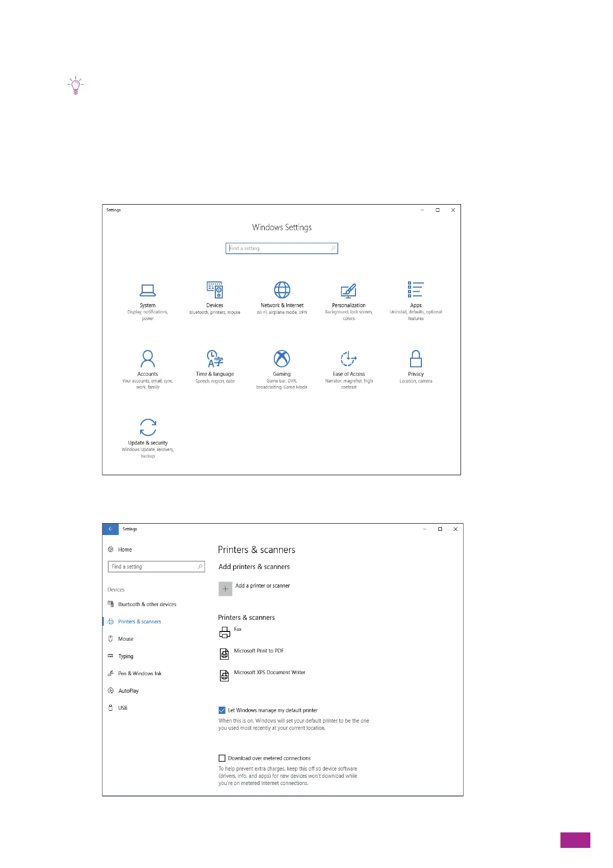Screen dimensions: 613x868
Task: Click the Devices section label in the sidebar
Action: 116,590
